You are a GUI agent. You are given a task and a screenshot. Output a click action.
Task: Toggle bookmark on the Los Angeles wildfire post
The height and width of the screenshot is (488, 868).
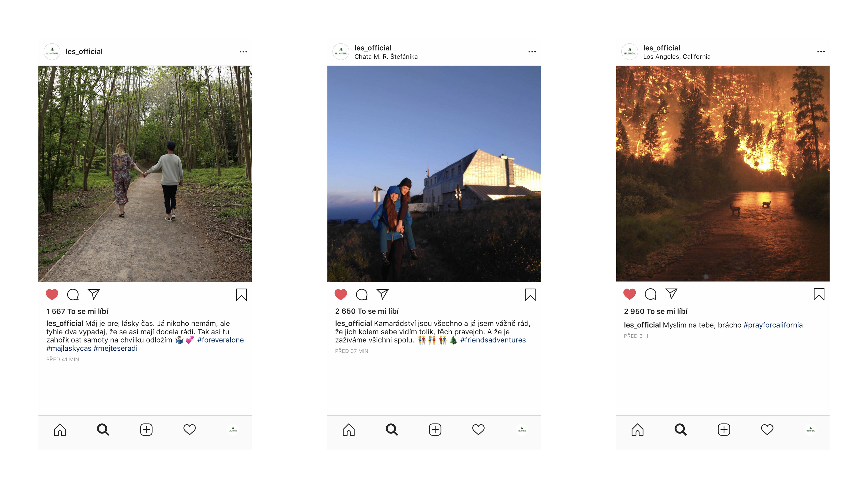click(819, 294)
